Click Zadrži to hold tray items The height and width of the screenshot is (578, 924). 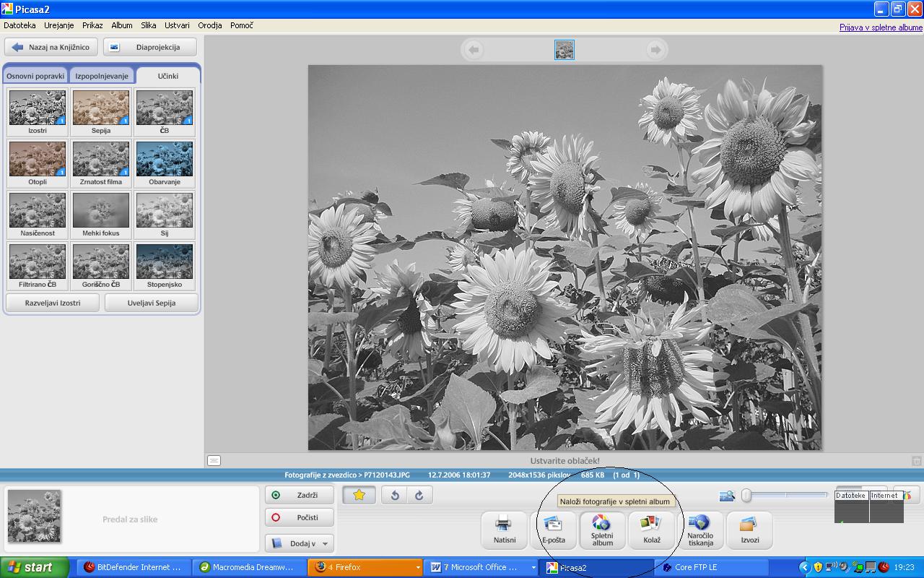pos(300,495)
